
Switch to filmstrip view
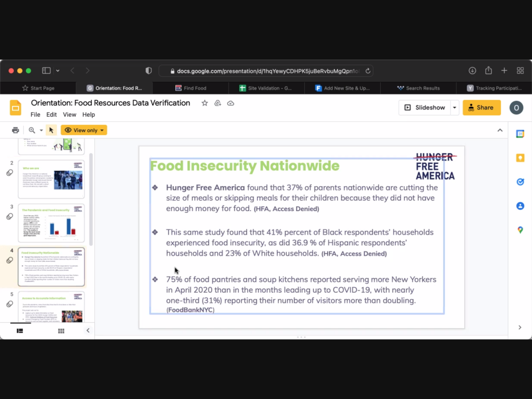coord(20,331)
